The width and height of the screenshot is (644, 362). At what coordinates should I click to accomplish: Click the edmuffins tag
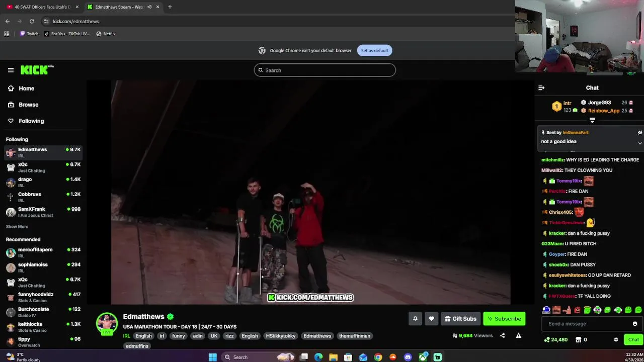pos(137,346)
